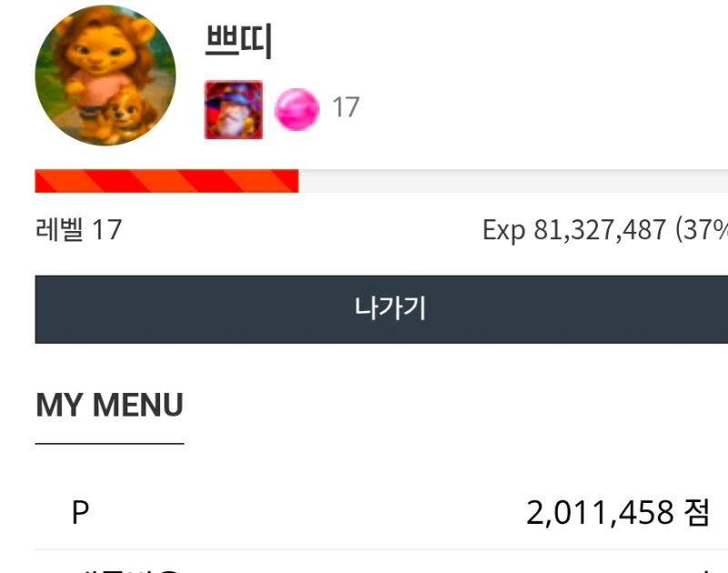Click the Exp 81,327,487 value text
This screenshot has height=573, width=728.
pyautogui.click(x=574, y=230)
